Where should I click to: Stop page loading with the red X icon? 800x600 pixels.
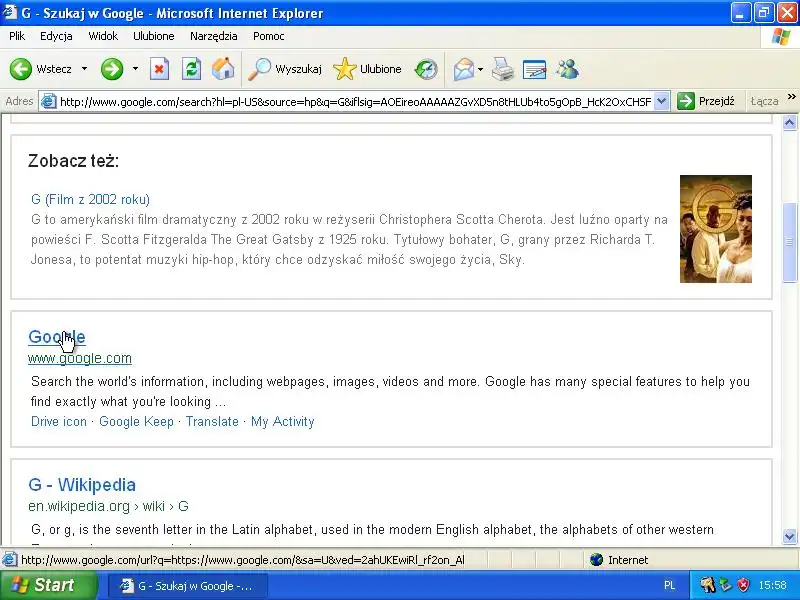159,69
